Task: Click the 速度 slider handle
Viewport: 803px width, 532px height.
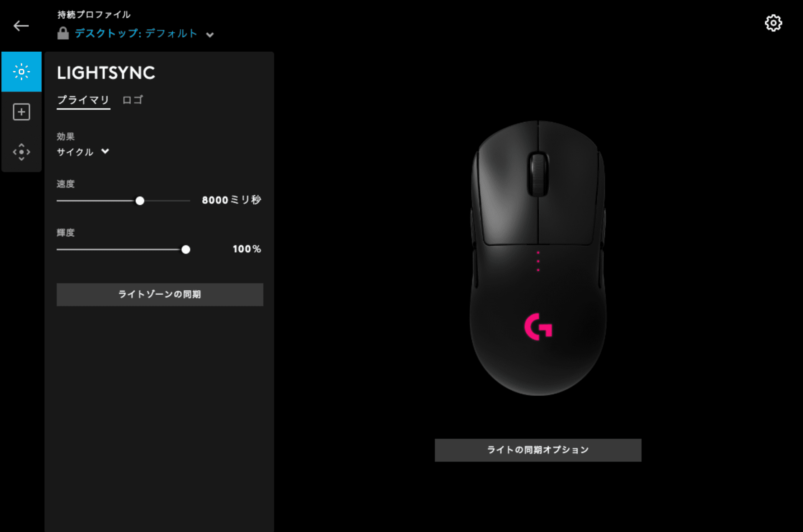Action: (140, 201)
